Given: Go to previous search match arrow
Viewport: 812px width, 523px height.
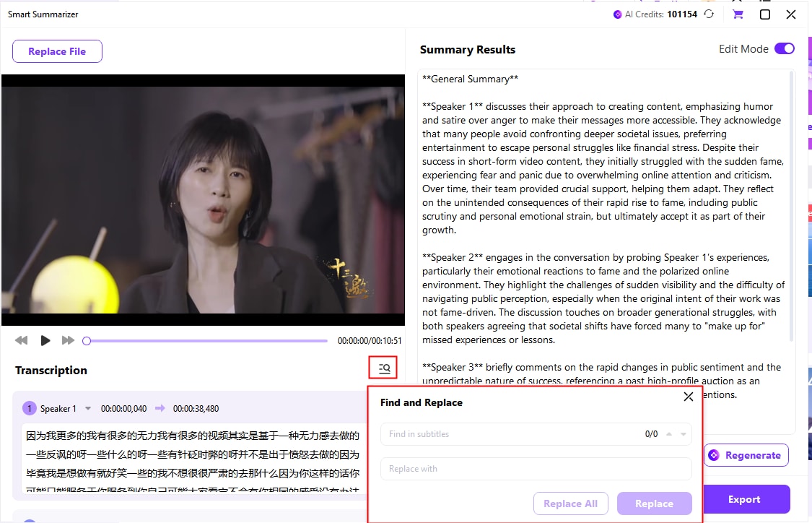Looking at the screenshot, I should [x=669, y=434].
